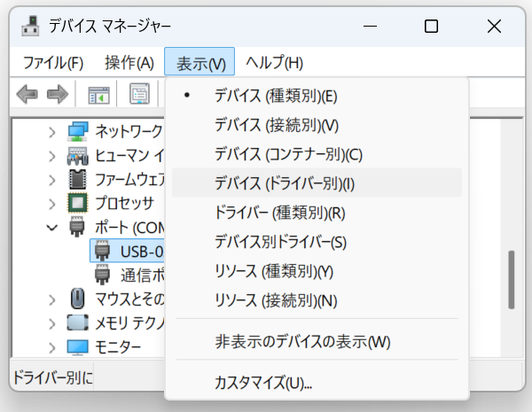Select デバイス (ドライバー別)(I) view option
Image resolution: width=532 pixels, height=412 pixels.
tap(317, 183)
